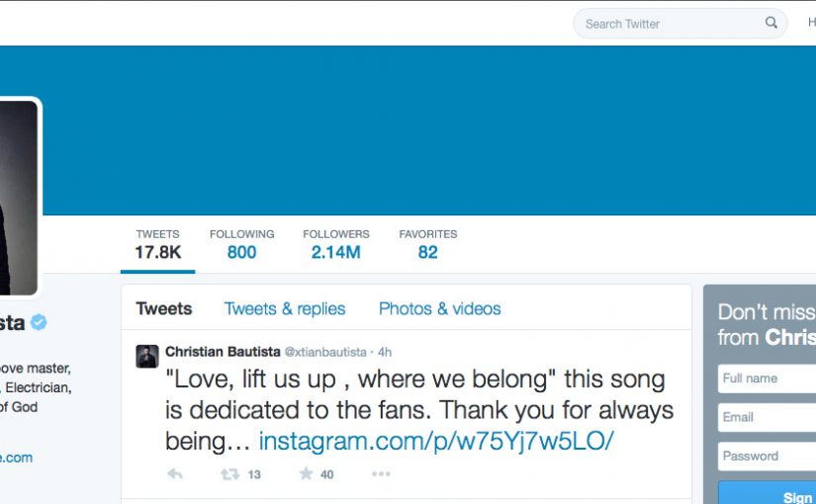Viewport: 816px width, 504px height.
Task: Click the search magnifier icon
Action: [x=771, y=23]
